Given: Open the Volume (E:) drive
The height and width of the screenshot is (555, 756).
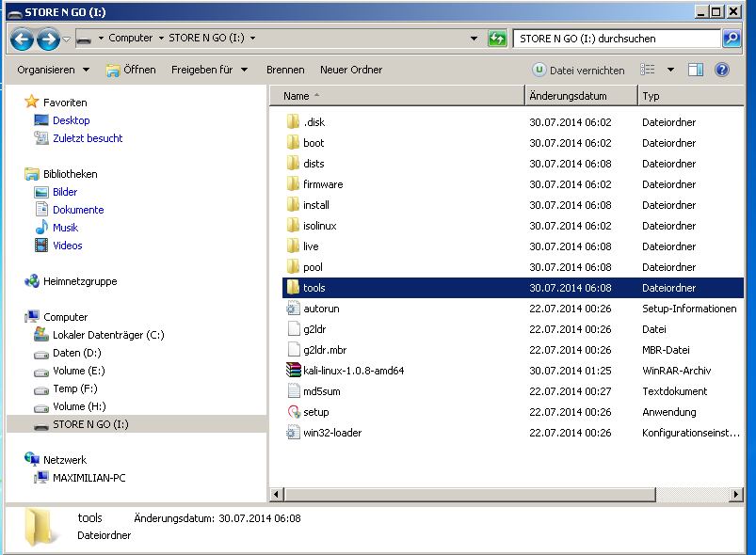Looking at the screenshot, I should [79, 371].
